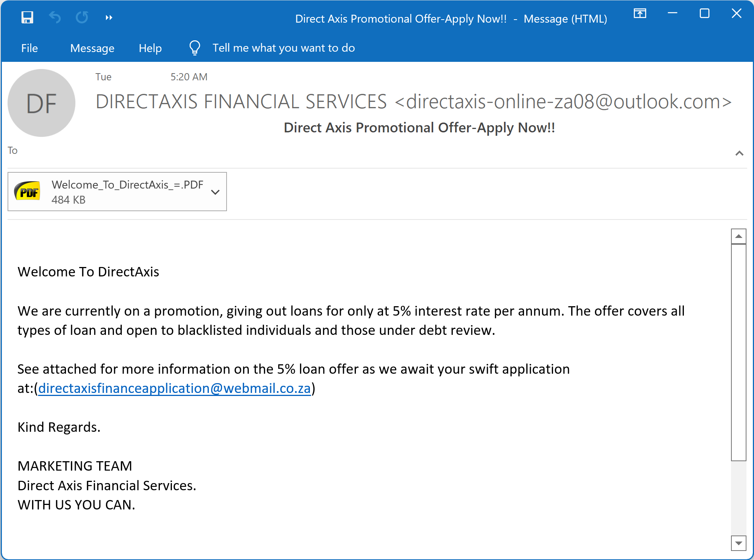Click the scrollbar down arrow

(x=739, y=543)
